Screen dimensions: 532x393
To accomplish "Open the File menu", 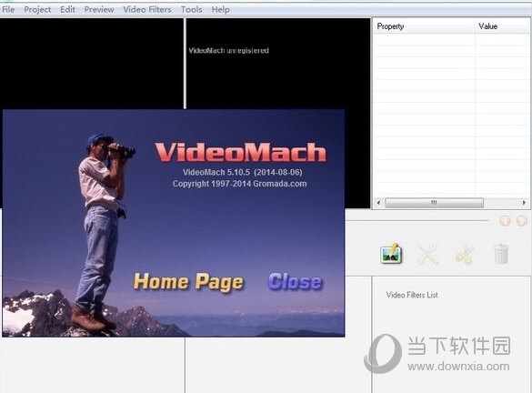I will point(8,9).
